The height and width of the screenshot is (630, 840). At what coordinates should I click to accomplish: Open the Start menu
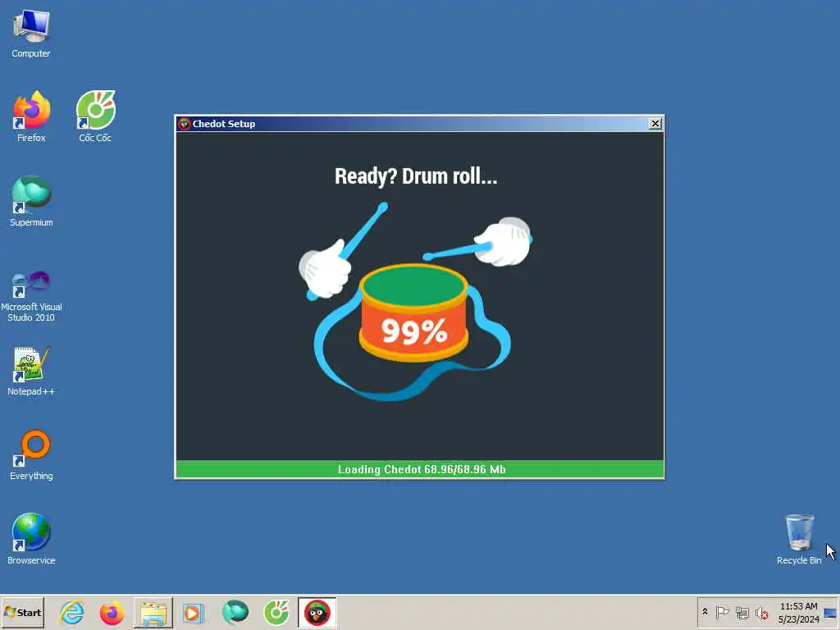[x=22, y=612]
